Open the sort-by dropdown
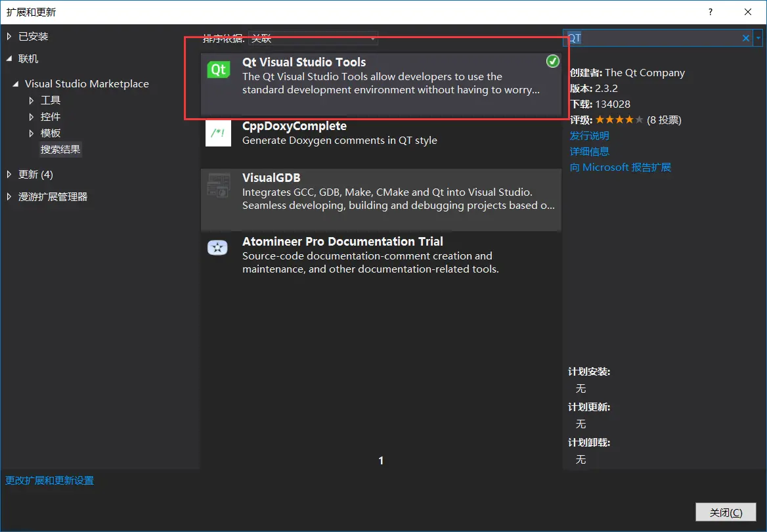The height and width of the screenshot is (532, 767). (313, 38)
